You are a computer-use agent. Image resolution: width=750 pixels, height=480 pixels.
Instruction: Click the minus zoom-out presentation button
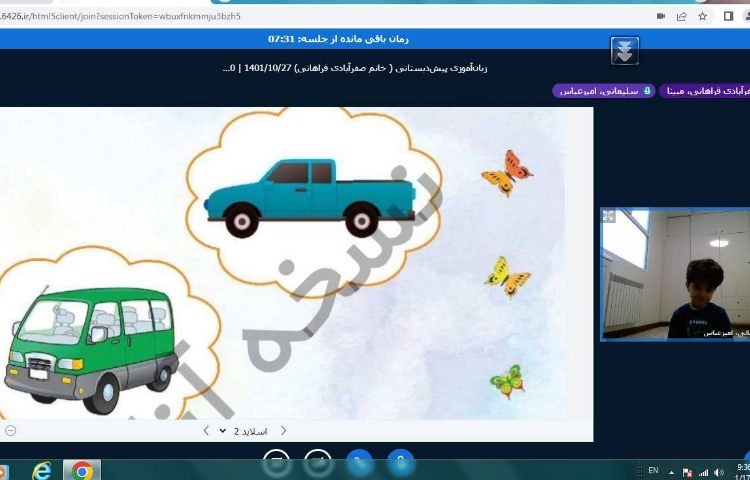[10, 431]
